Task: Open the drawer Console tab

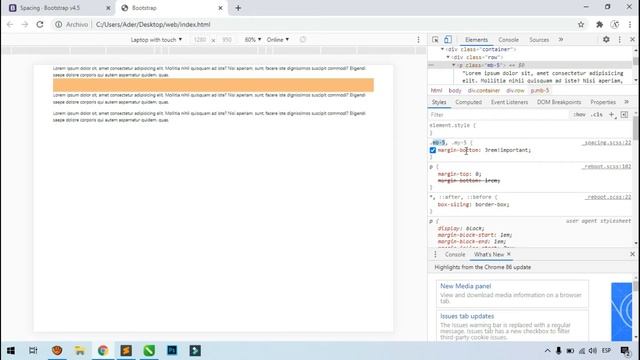Action: pos(455,254)
